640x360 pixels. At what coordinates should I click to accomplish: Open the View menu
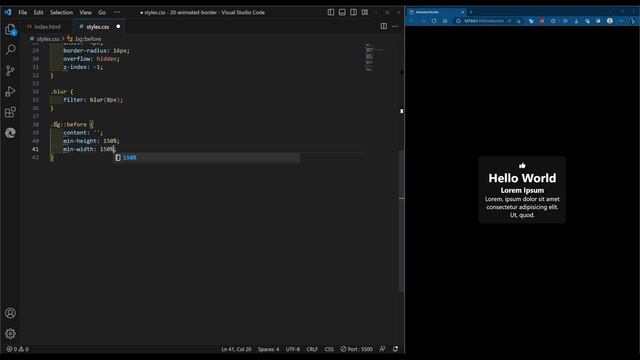pos(85,12)
